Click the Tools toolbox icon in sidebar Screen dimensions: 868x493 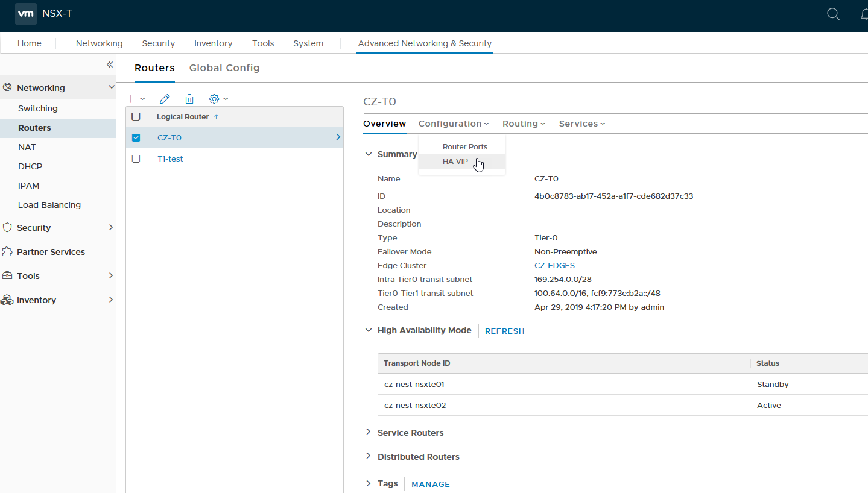(7, 276)
